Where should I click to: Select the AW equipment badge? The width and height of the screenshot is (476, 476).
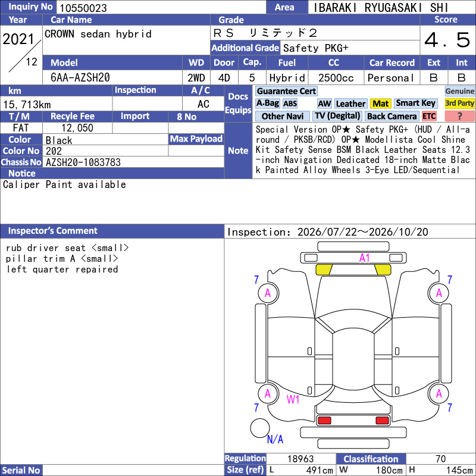click(324, 104)
